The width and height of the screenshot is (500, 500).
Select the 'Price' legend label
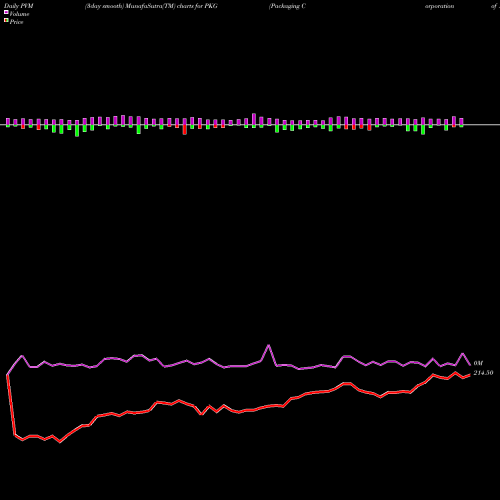point(16,22)
